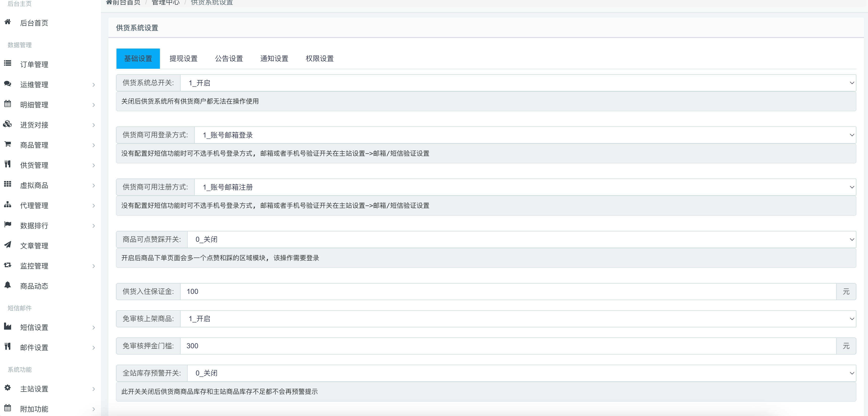The height and width of the screenshot is (416, 868).
Task: Open the 供货商可用登录方式 dropdown
Action: click(525, 135)
